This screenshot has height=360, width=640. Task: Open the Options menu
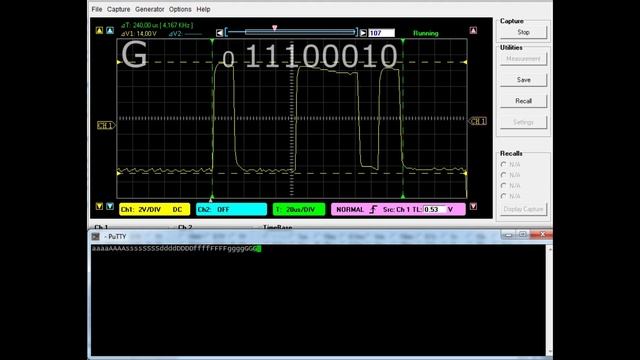coord(180,9)
